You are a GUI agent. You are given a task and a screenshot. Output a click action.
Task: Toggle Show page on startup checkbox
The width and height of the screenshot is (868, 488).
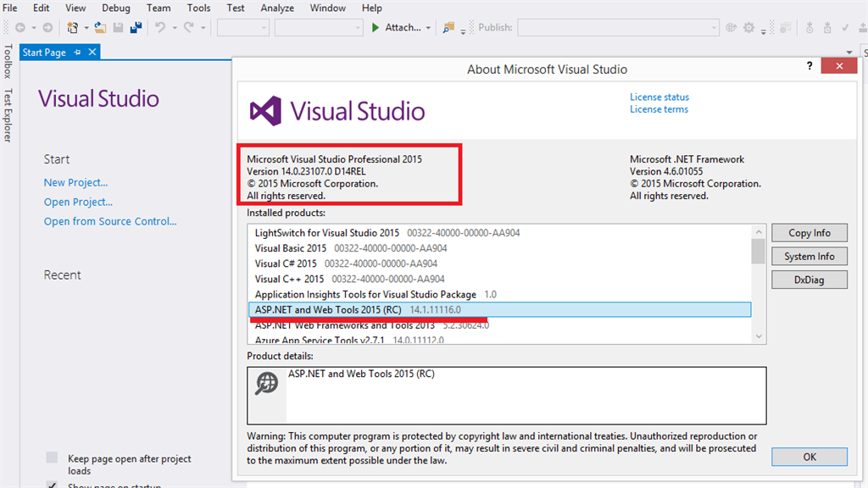(52, 485)
